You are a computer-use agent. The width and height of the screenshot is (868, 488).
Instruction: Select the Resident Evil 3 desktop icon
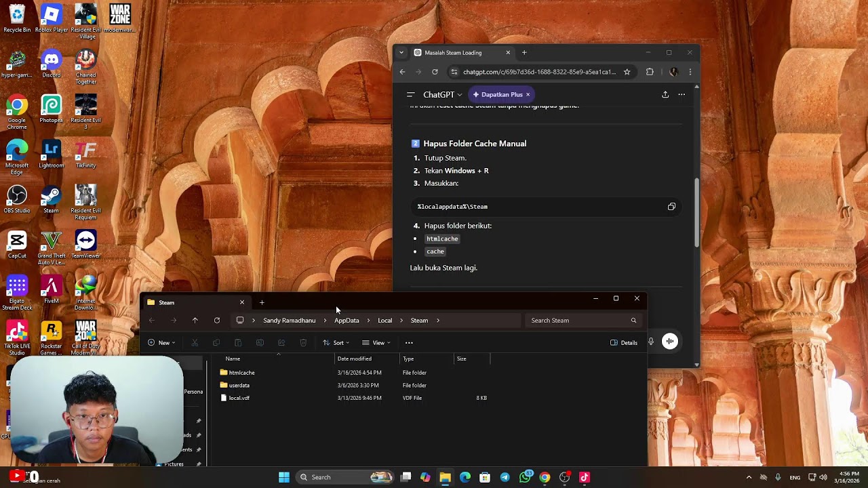[85, 112]
